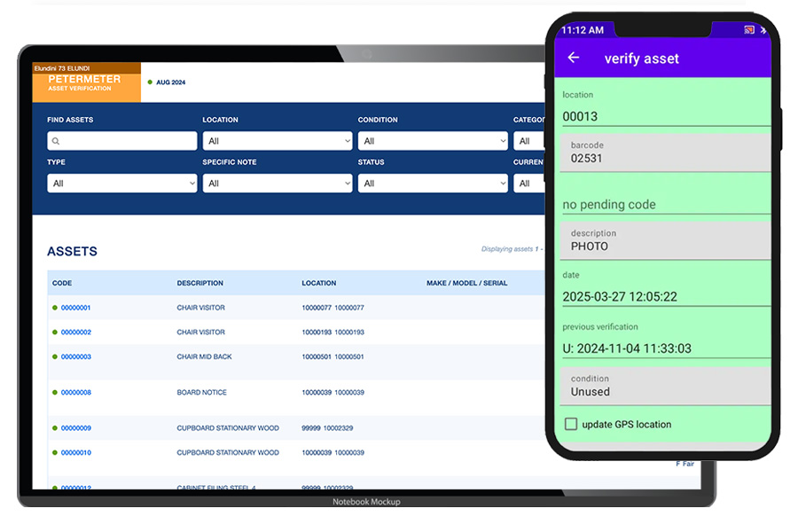Image resolution: width=798 pixels, height=532 pixels.
Task: Click the Petermeter Asset Verification logo
Action: (86, 82)
